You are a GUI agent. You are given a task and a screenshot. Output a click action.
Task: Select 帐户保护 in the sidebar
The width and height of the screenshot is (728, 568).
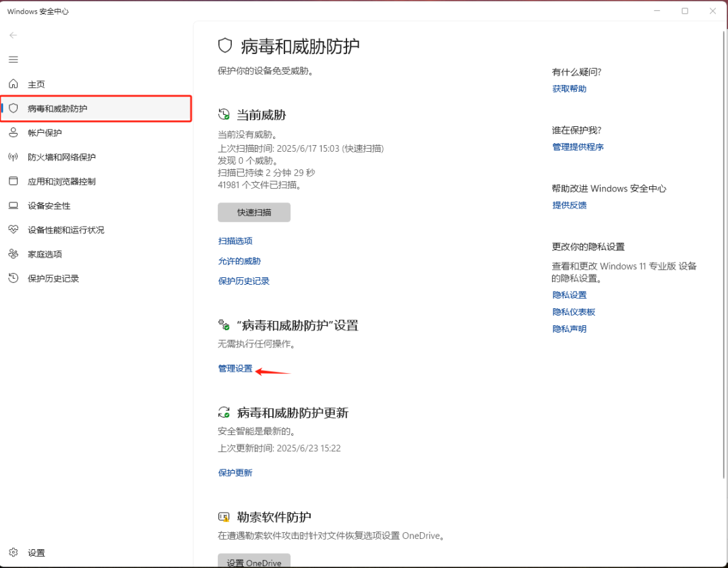(43, 132)
